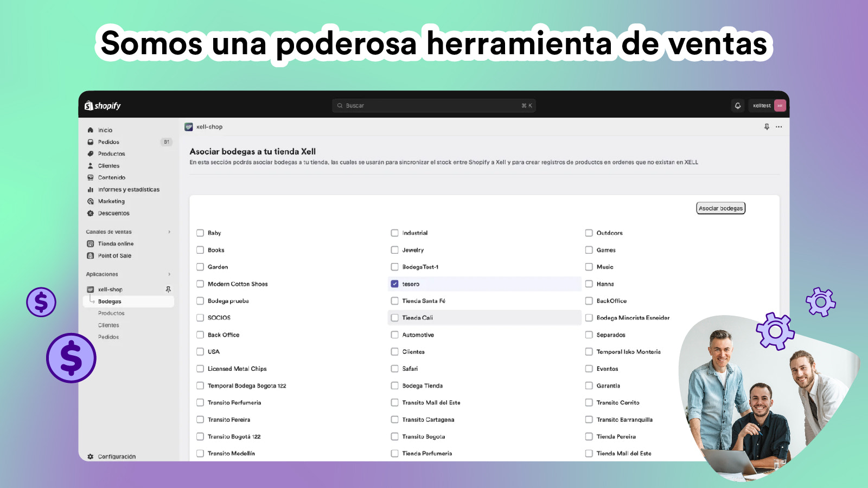
Task: Click the Transito Mall del Este label
Action: click(x=431, y=403)
